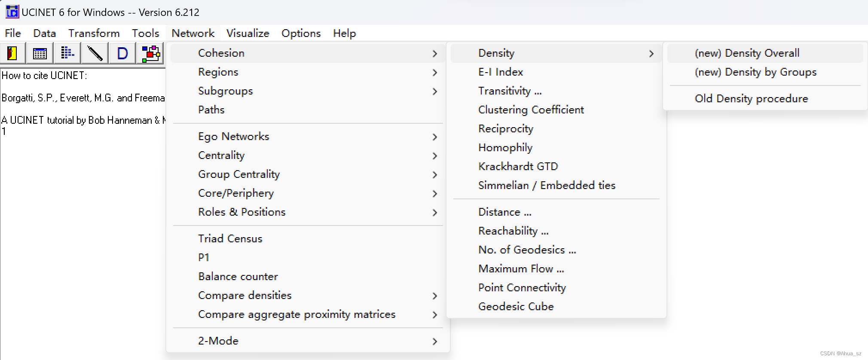Open the Matrix spreadsheet editor icon
Viewport: 868px width, 360px height.
coord(40,54)
